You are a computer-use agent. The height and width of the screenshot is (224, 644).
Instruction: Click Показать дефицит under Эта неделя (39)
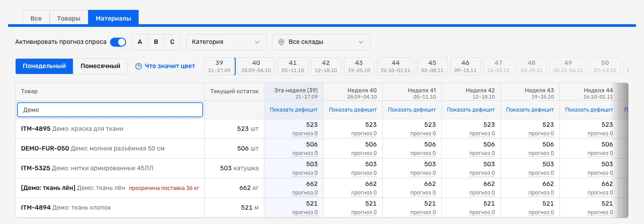coord(294,110)
